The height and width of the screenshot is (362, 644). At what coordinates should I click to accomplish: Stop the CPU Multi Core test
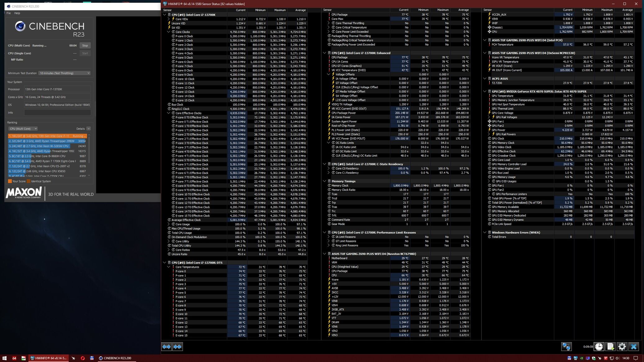point(85,45)
